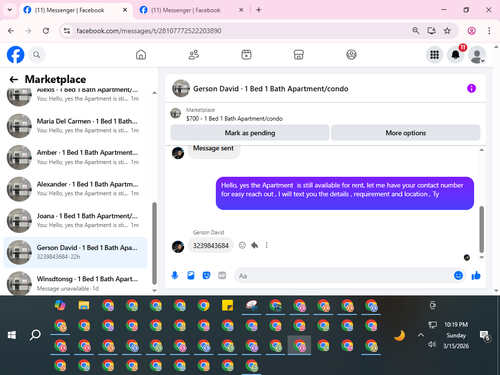Open the Amber conversation
500x375 pixels.
coord(75,157)
